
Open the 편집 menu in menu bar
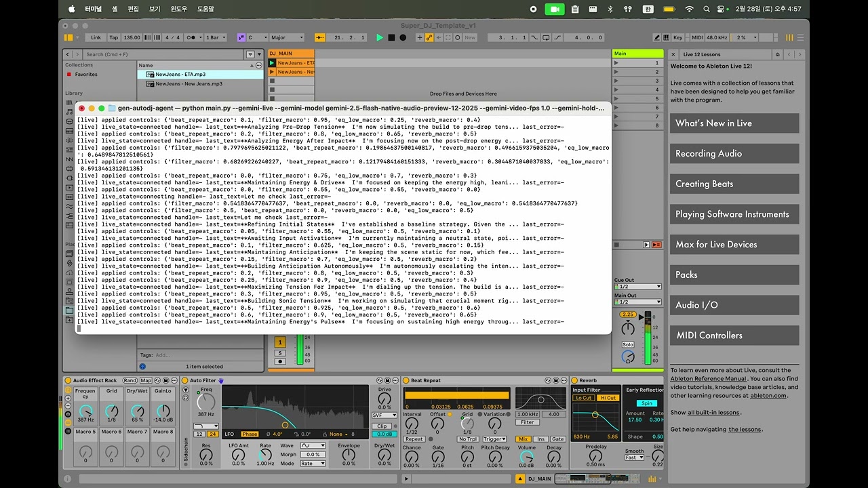134,9
